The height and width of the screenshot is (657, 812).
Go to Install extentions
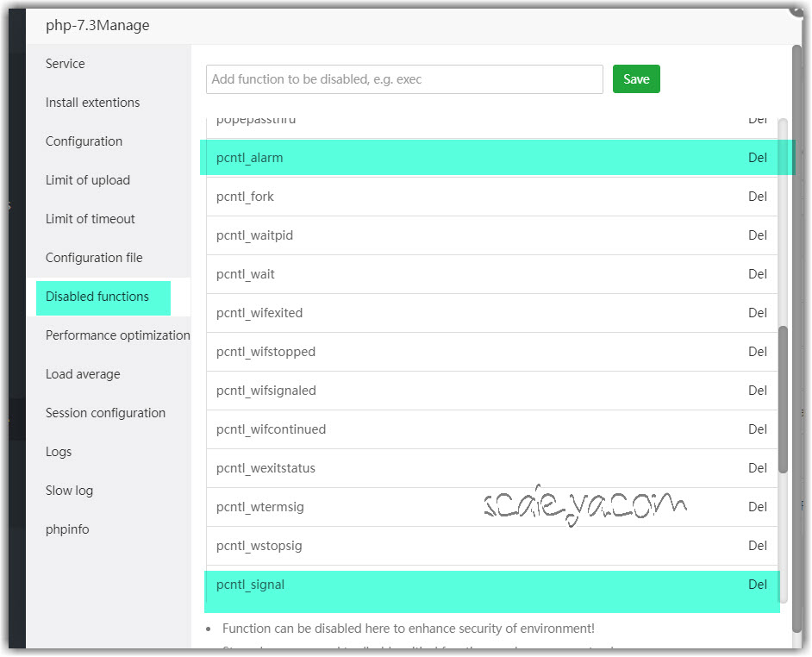92,103
